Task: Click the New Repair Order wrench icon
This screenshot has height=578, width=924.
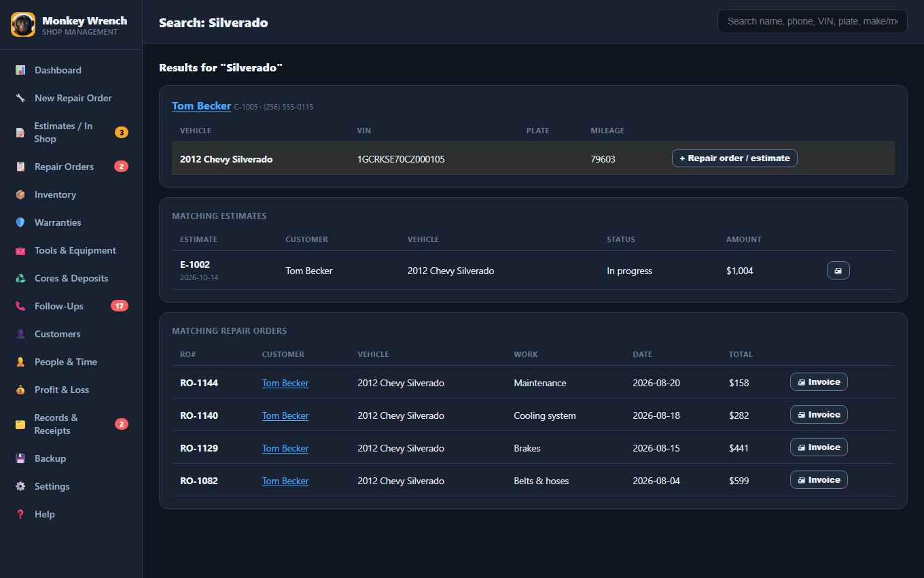Action: (x=20, y=98)
